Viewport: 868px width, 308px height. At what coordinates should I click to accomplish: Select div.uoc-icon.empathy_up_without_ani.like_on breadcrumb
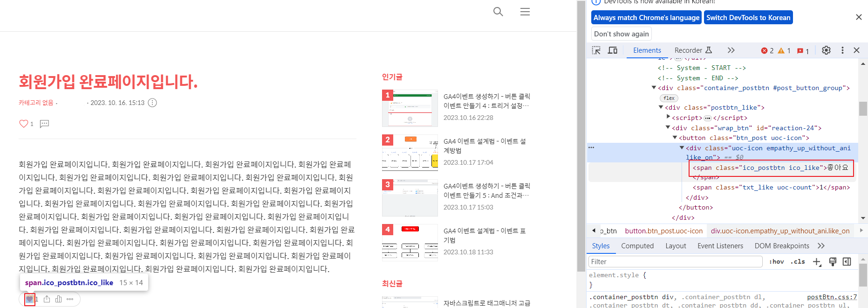tap(780, 231)
